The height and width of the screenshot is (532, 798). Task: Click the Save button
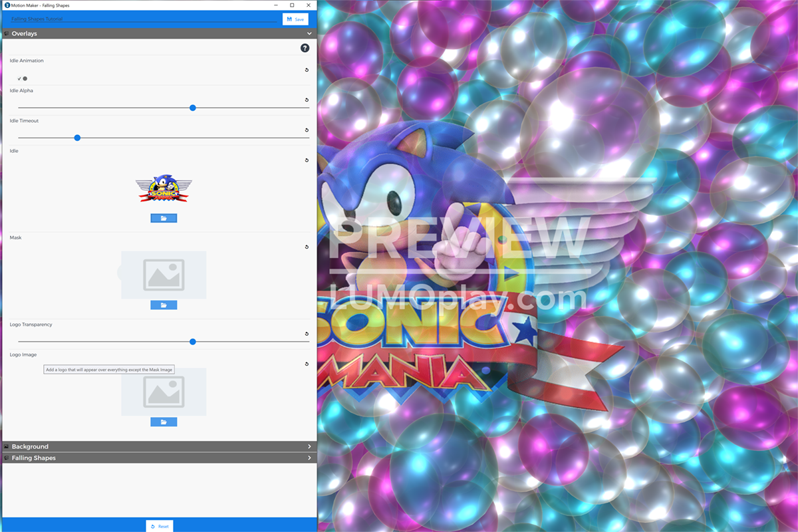point(295,19)
